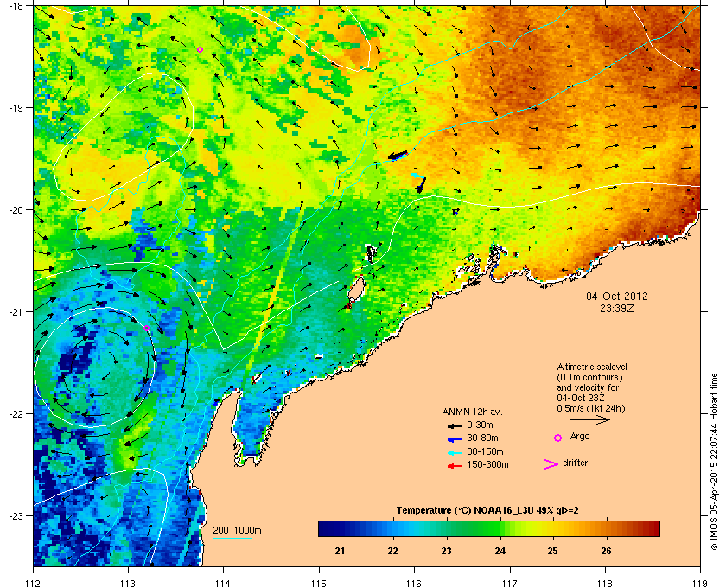The width and height of the screenshot is (726, 588).
Task: Click the colorbar tick label 24
Action: pyautogui.click(x=500, y=551)
